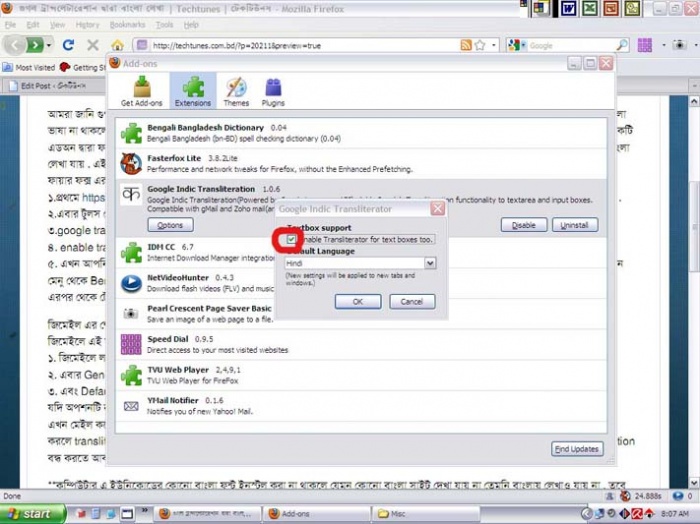Image resolution: width=700 pixels, height=524 pixels.
Task: Click the Firefox Back navigation arrow
Action: pos(15,45)
